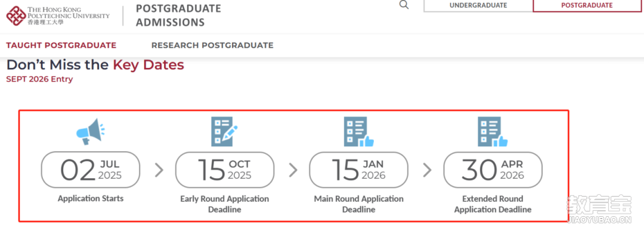Click the 15 JAN 2026 date box
Screen dimensions: 644x237
(x=358, y=170)
